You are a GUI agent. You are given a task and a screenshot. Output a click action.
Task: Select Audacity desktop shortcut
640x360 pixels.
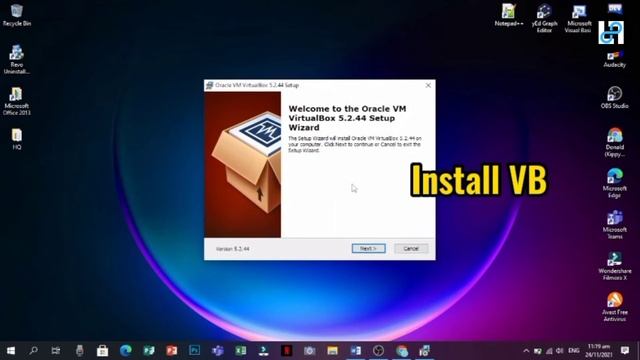tap(615, 59)
